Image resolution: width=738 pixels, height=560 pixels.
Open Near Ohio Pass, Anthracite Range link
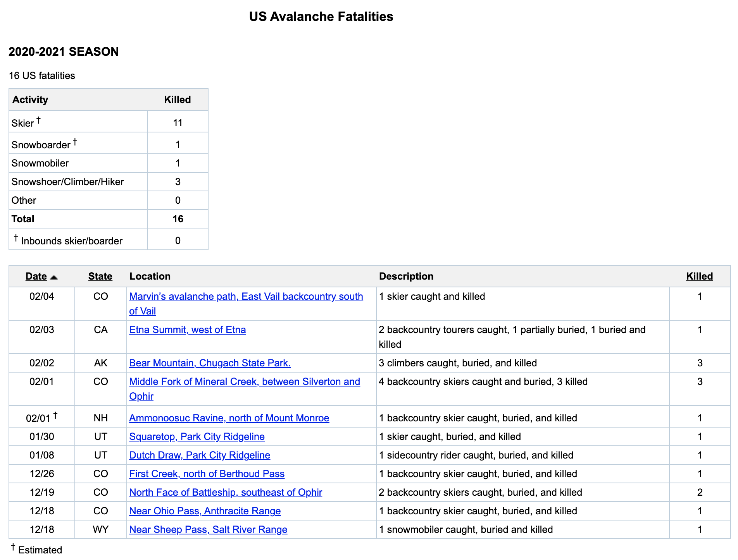205,511
